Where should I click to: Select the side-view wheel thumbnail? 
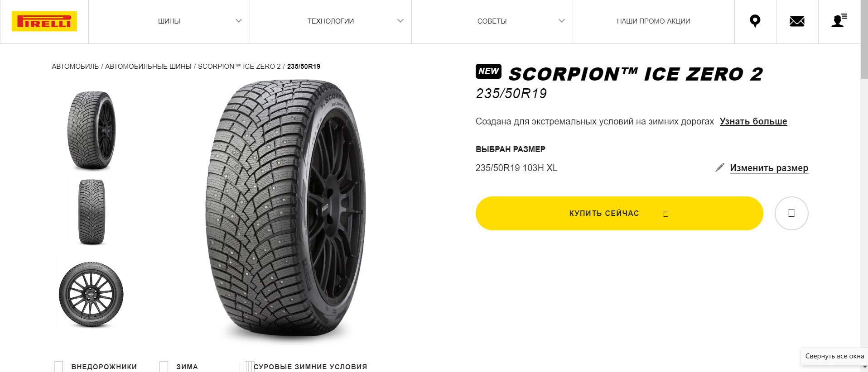[91, 295]
